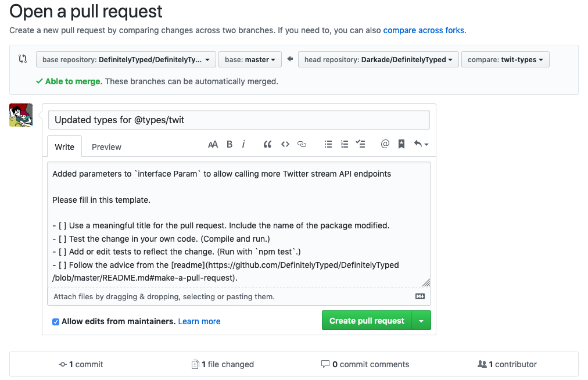Open saved replies with the bookmark icon
This screenshot has height=380, width=588.
(x=401, y=144)
